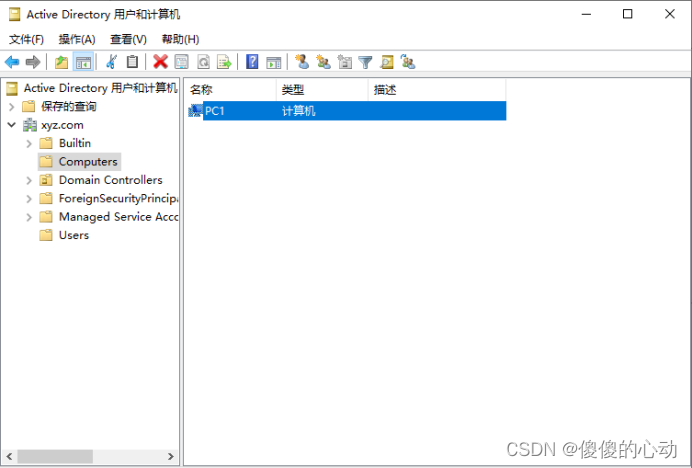Click the Refresh toolbar icon

pos(203,62)
